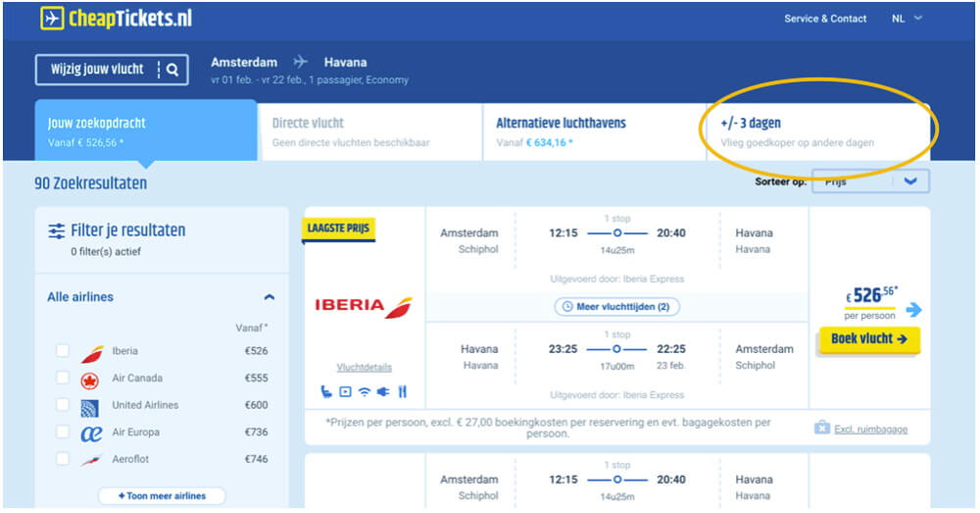Open the NL language dropdown
This screenshot has height=513, width=980.
(906, 18)
